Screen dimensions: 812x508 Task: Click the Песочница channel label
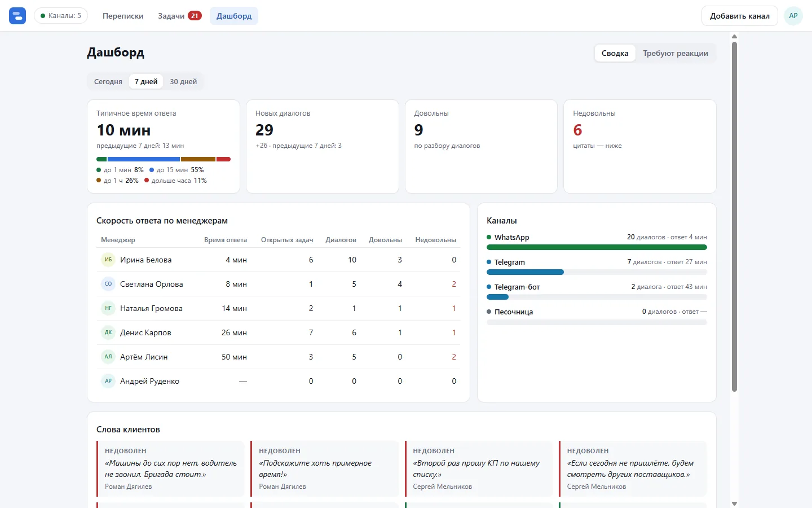tap(514, 312)
